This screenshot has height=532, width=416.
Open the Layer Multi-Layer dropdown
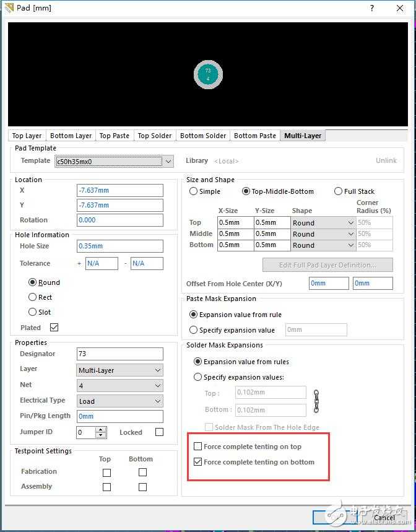pos(119,370)
